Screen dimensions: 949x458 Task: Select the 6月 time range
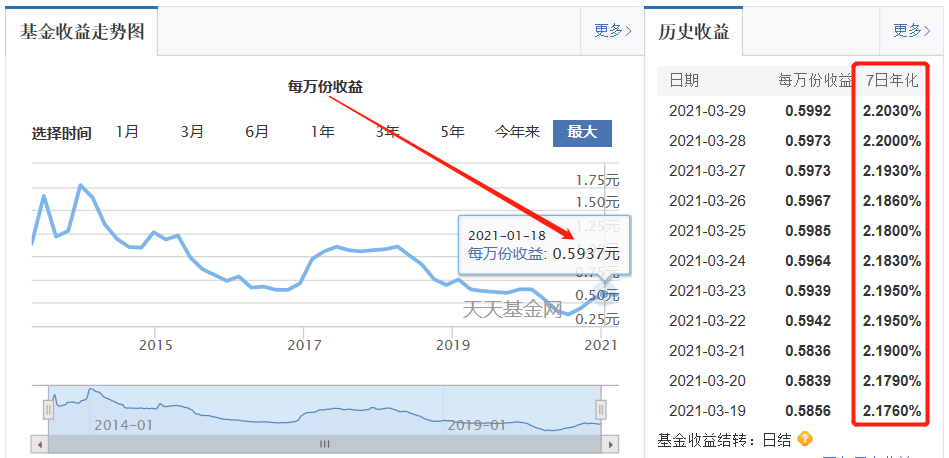(x=257, y=132)
